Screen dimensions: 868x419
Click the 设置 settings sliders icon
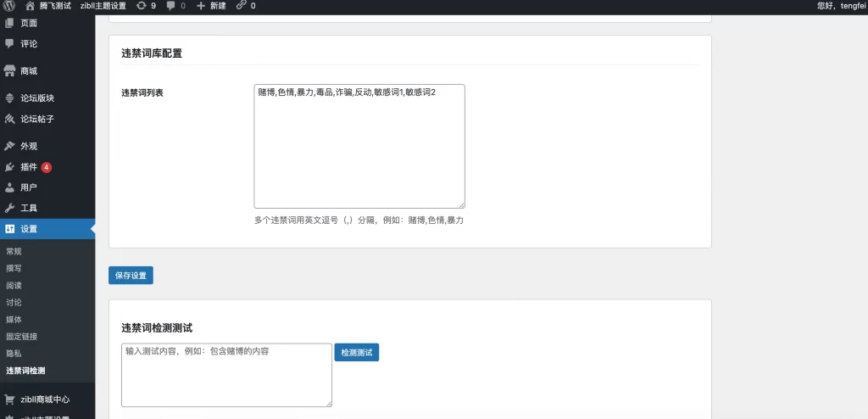[x=9, y=229]
